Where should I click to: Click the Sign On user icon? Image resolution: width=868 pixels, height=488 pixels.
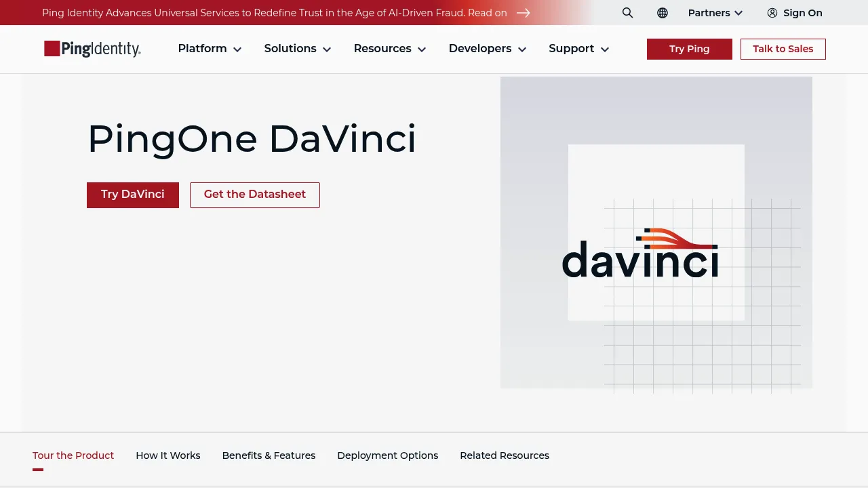pyautogui.click(x=772, y=13)
